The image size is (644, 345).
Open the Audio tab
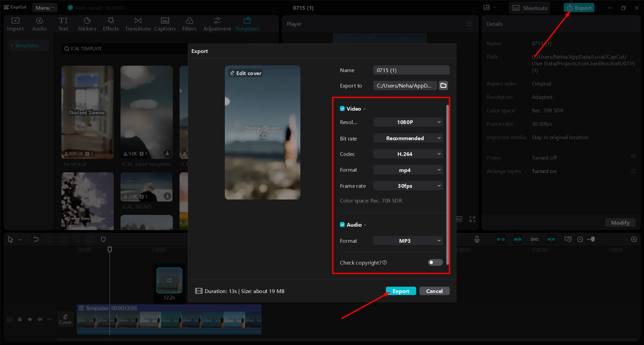39,24
